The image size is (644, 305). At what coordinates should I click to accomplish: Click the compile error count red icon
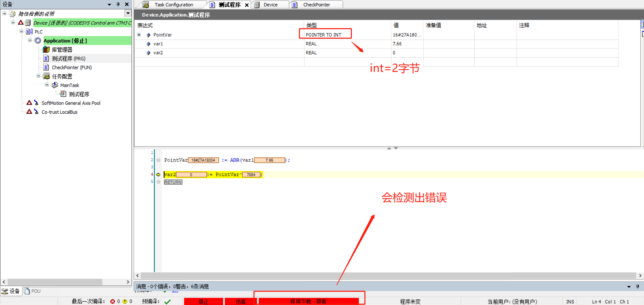click(x=113, y=301)
